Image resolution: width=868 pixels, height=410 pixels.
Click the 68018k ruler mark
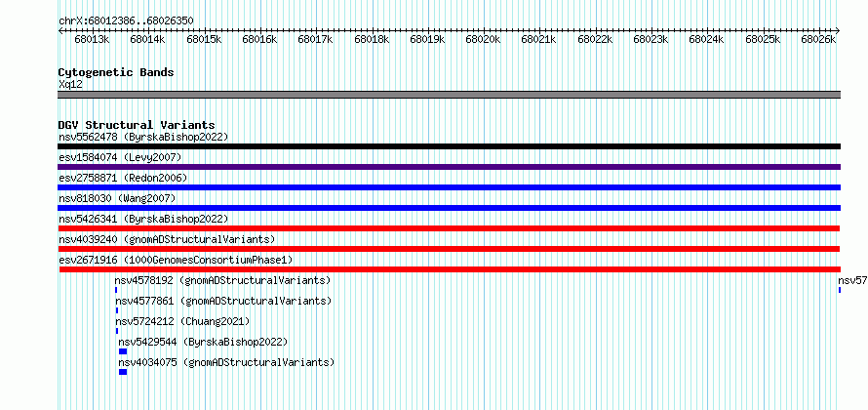coord(372,39)
